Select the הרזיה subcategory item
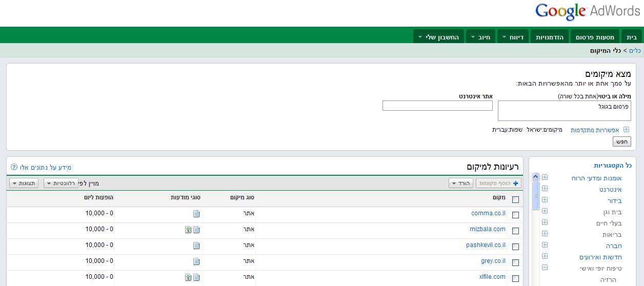 click(608, 280)
